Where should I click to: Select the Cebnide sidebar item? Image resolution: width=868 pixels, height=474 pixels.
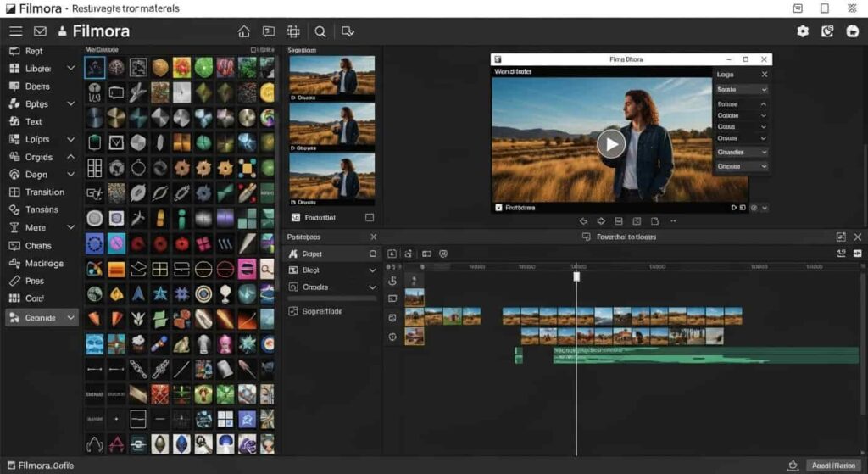click(x=42, y=318)
